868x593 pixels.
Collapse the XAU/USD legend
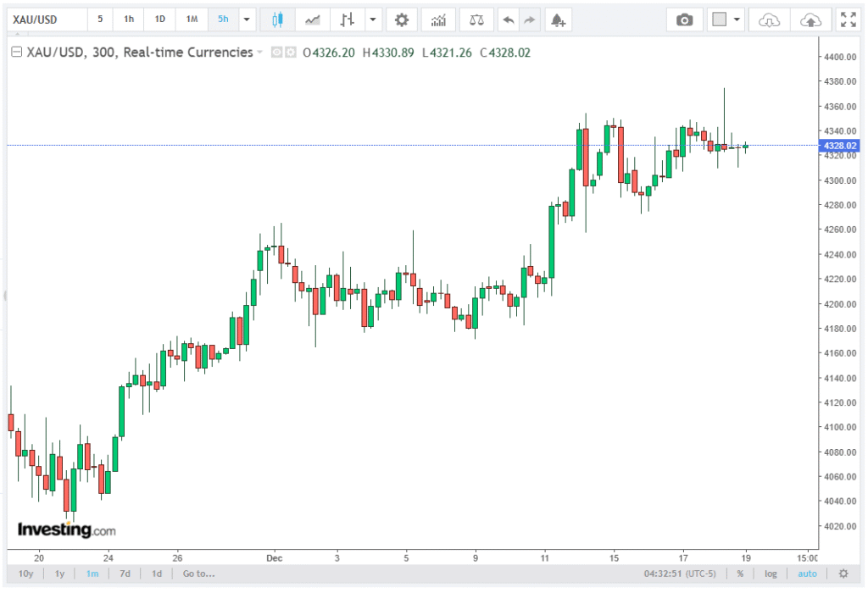pyautogui.click(x=15, y=53)
